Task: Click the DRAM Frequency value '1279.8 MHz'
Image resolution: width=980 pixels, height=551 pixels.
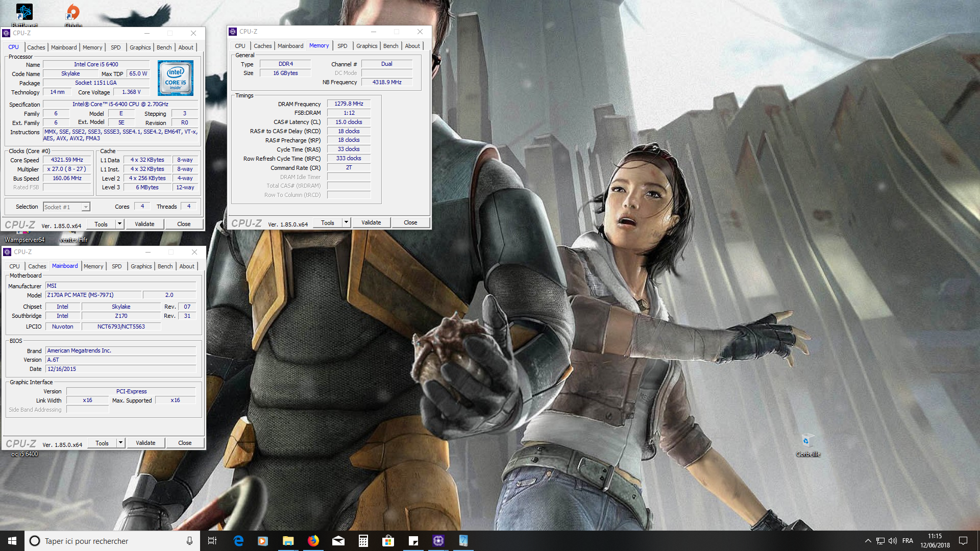Action: coord(349,104)
